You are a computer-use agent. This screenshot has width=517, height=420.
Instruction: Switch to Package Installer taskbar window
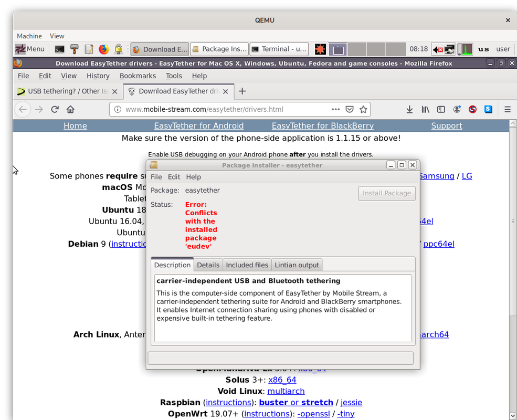click(x=219, y=49)
